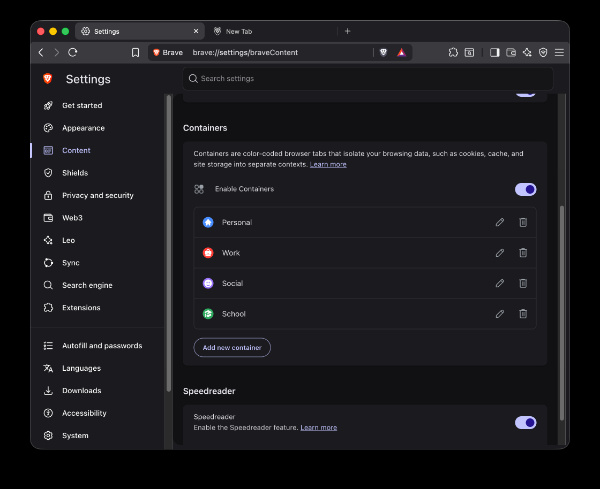The height and width of the screenshot is (489, 600).
Task: Open a new tab with plus button
Action: pos(347,31)
